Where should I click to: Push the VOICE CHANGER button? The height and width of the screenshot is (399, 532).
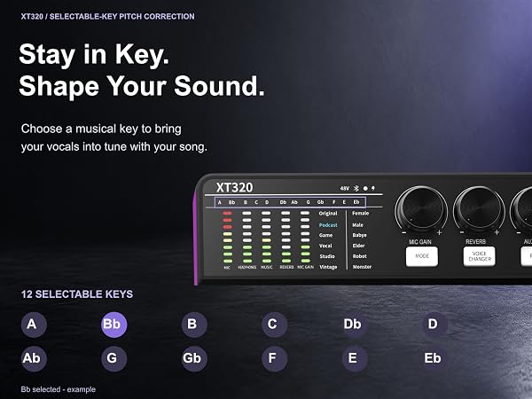tap(480, 256)
